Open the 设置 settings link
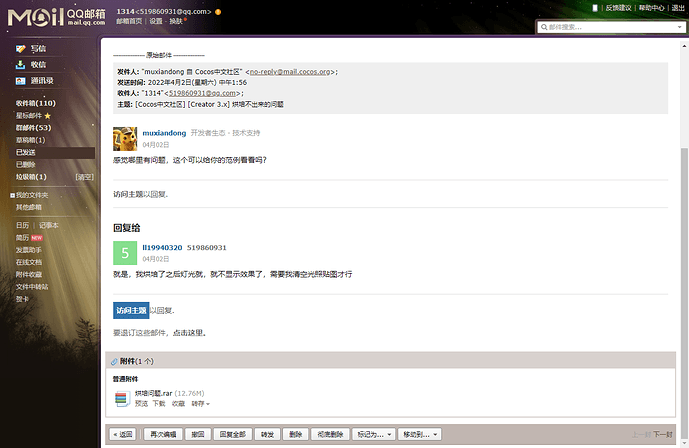Image resolution: width=689 pixels, height=448 pixels. tap(156, 21)
